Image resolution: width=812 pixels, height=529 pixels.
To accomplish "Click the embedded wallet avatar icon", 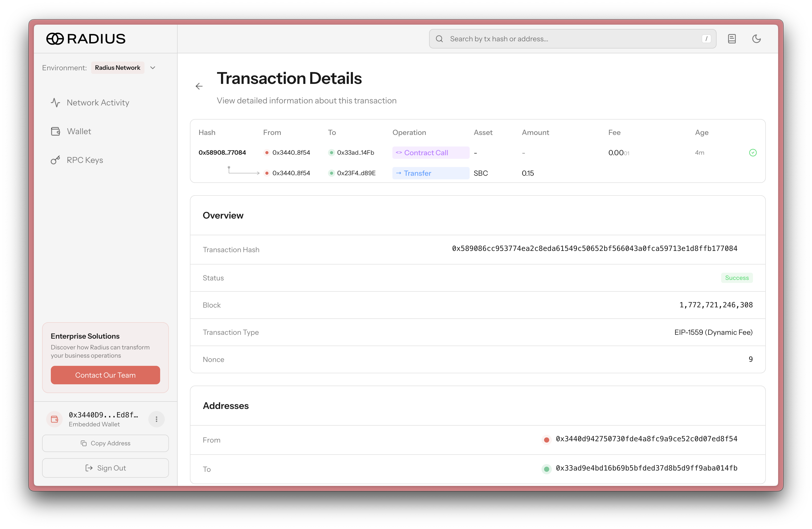I will tap(55, 419).
